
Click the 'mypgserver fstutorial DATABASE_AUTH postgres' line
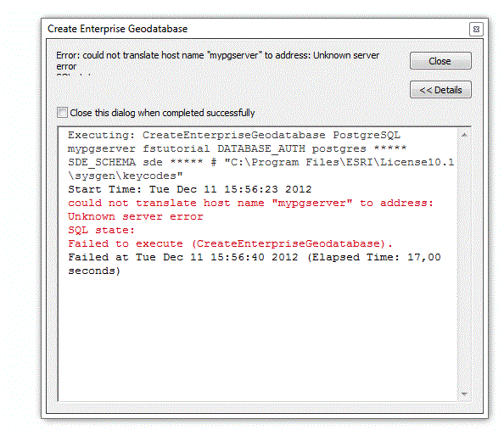[x=238, y=148]
